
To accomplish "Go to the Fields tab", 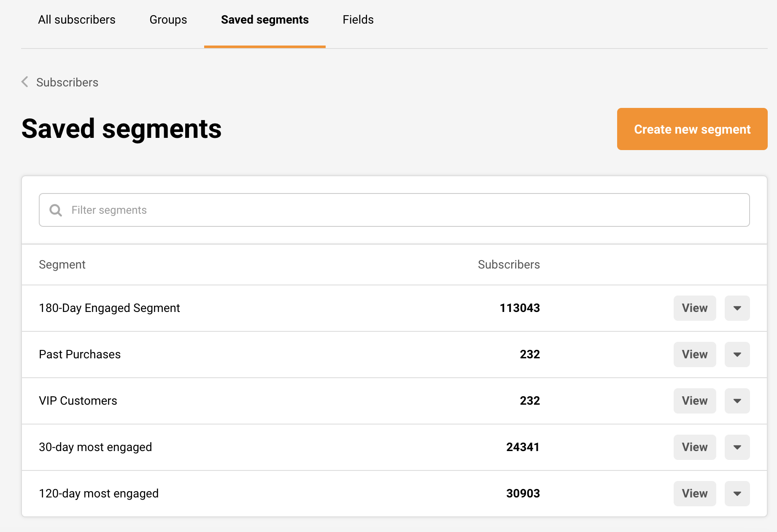I will pyautogui.click(x=358, y=20).
